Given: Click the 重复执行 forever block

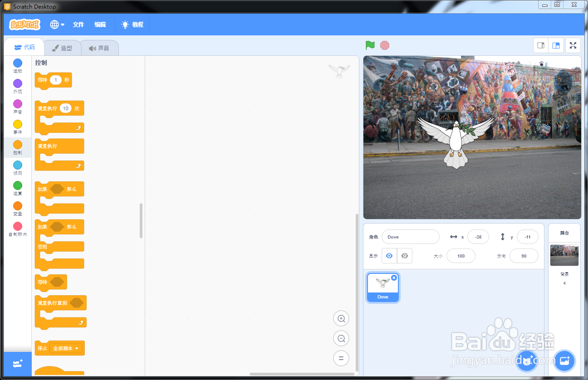Looking at the screenshot, I should coord(59,155).
